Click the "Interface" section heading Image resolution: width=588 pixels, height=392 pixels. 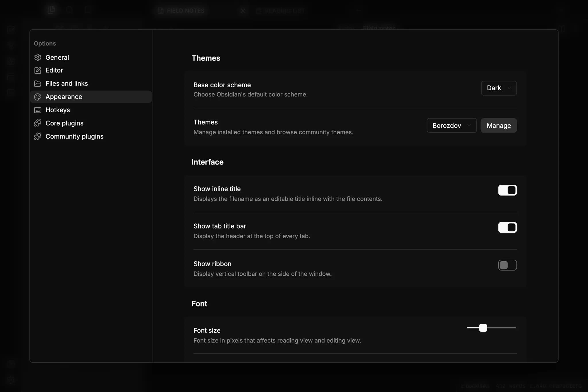pos(207,162)
